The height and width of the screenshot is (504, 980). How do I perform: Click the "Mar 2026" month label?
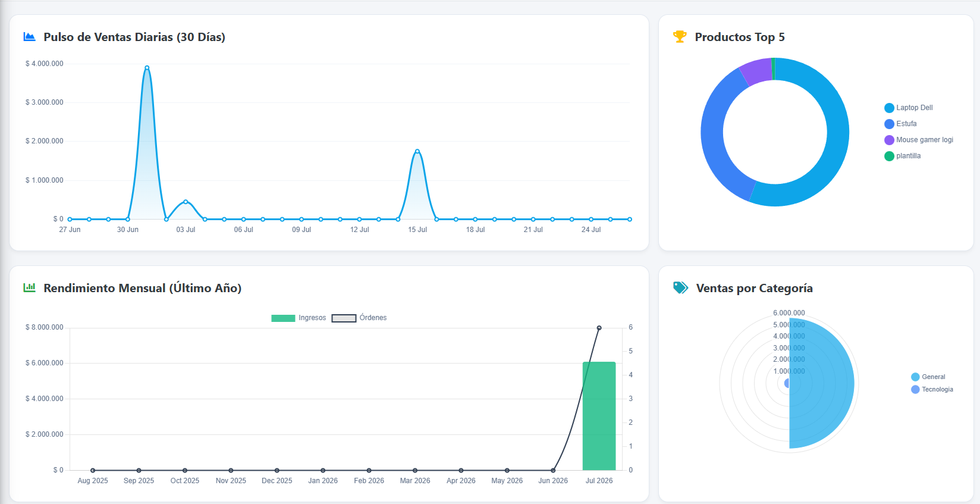click(415, 481)
